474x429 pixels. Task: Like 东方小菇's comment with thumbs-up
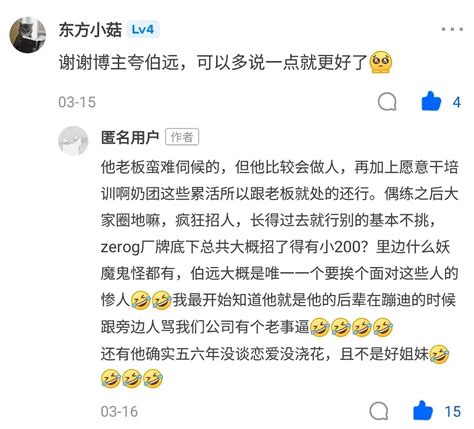pos(431,101)
